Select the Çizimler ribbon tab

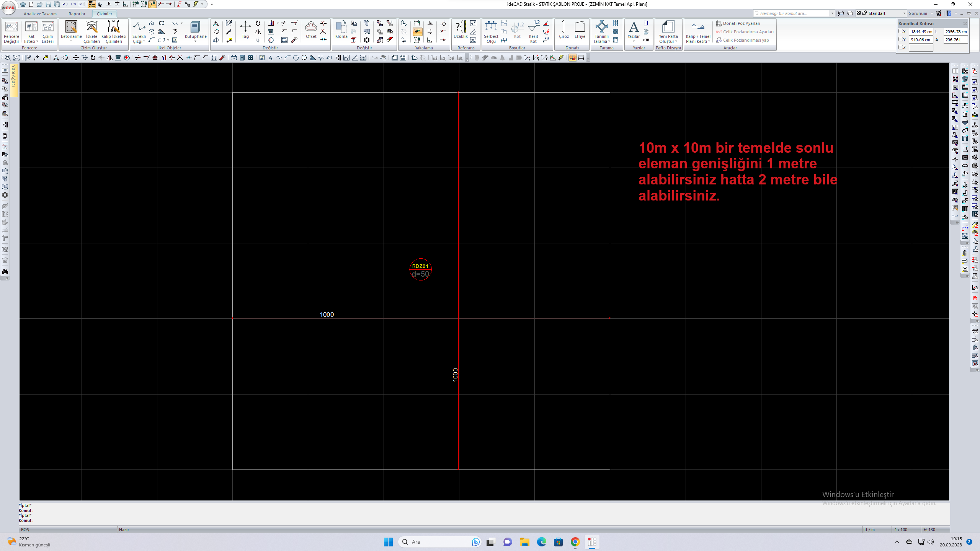(105, 14)
